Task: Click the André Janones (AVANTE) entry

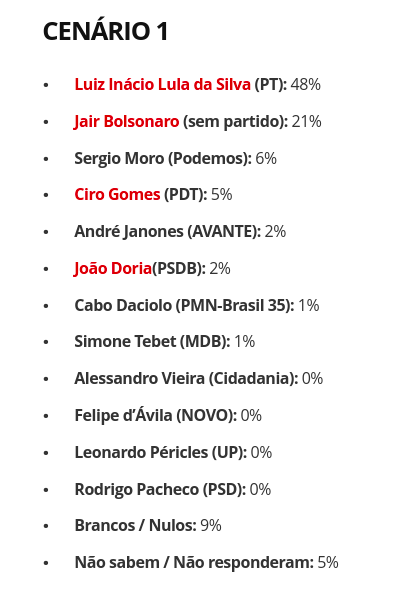Action: [x=180, y=231]
